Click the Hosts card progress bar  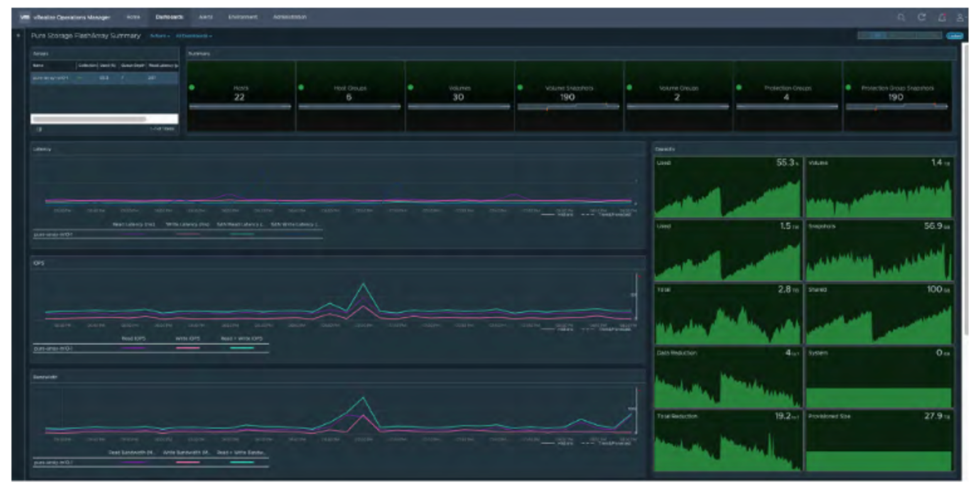(240, 107)
